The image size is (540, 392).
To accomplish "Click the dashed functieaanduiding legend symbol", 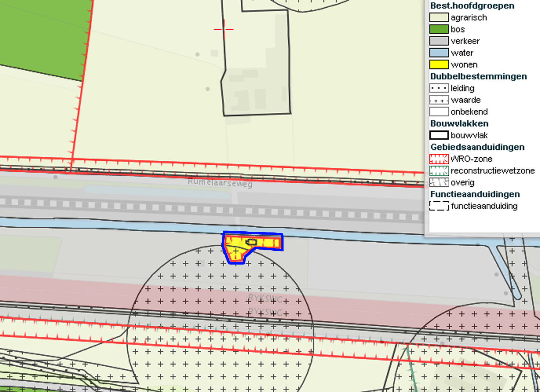I will pyautogui.click(x=439, y=206).
